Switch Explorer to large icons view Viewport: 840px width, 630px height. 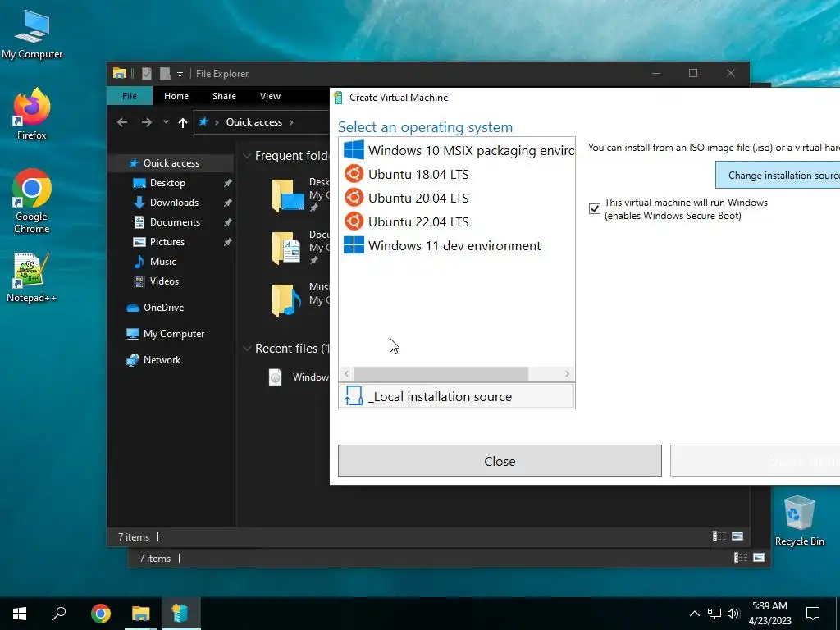(737, 536)
